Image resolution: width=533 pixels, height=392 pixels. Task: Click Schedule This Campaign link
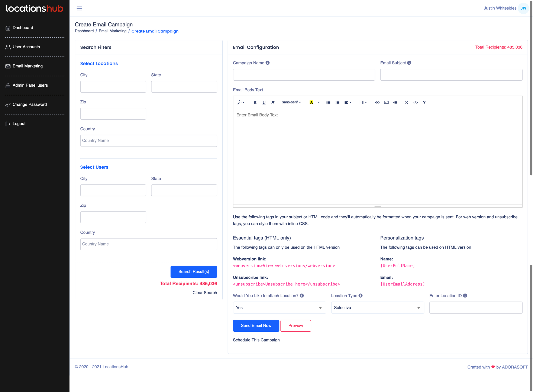(x=256, y=340)
